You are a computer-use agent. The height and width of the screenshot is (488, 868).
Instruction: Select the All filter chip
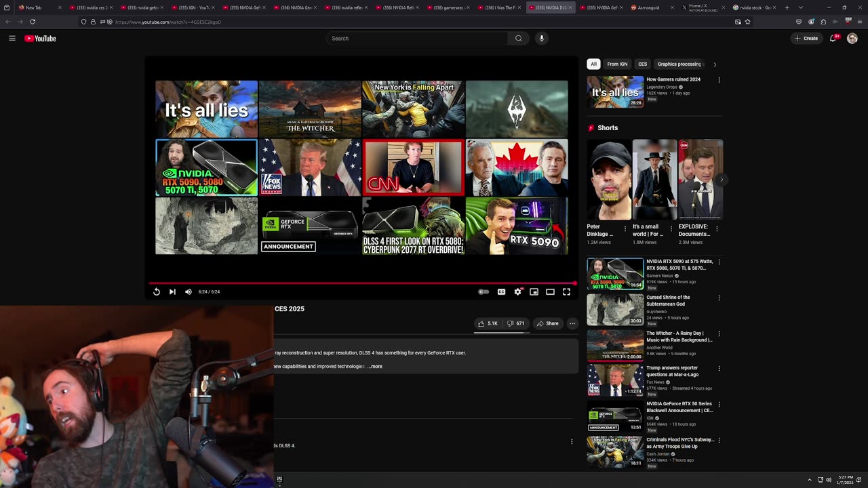[593, 64]
